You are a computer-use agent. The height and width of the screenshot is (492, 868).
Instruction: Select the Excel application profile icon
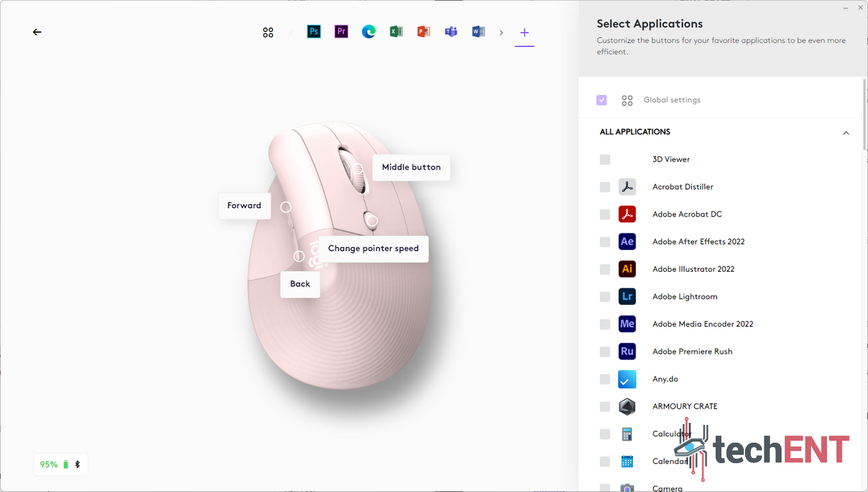click(396, 32)
